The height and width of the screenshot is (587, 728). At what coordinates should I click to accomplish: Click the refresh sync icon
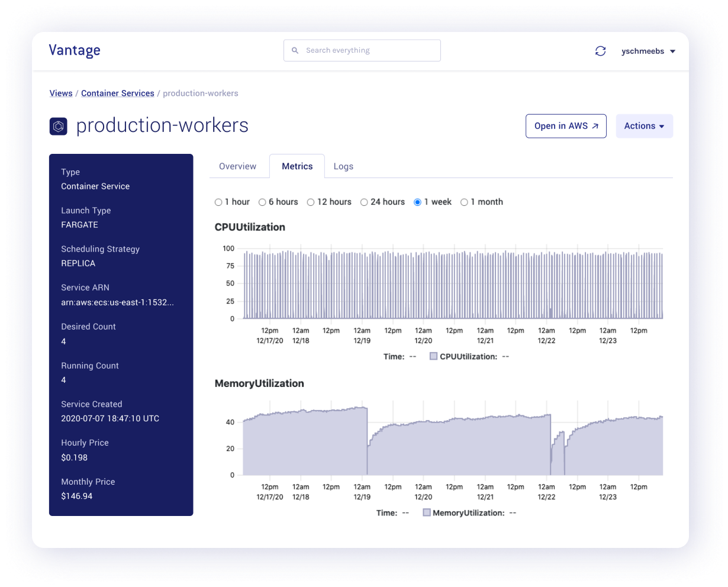(x=601, y=51)
